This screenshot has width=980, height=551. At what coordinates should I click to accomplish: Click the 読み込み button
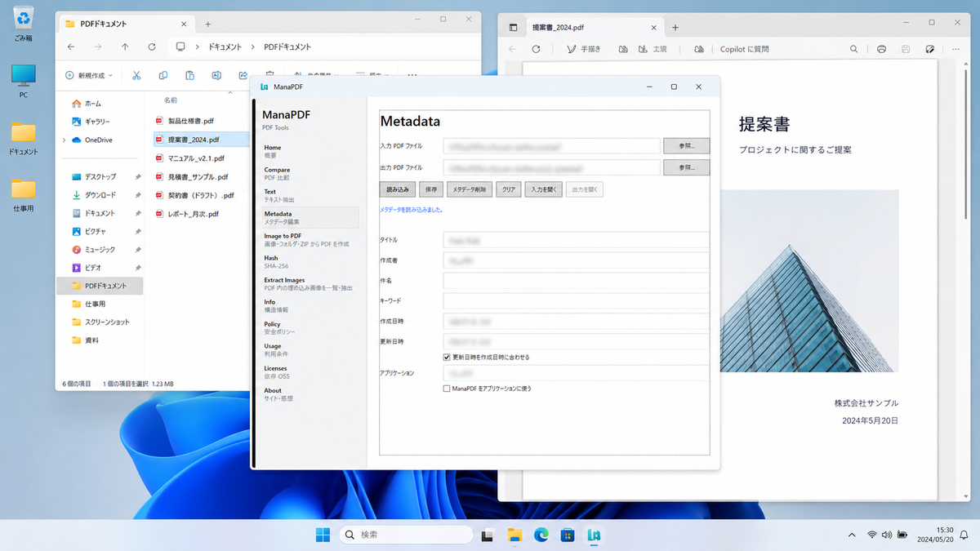[398, 189]
